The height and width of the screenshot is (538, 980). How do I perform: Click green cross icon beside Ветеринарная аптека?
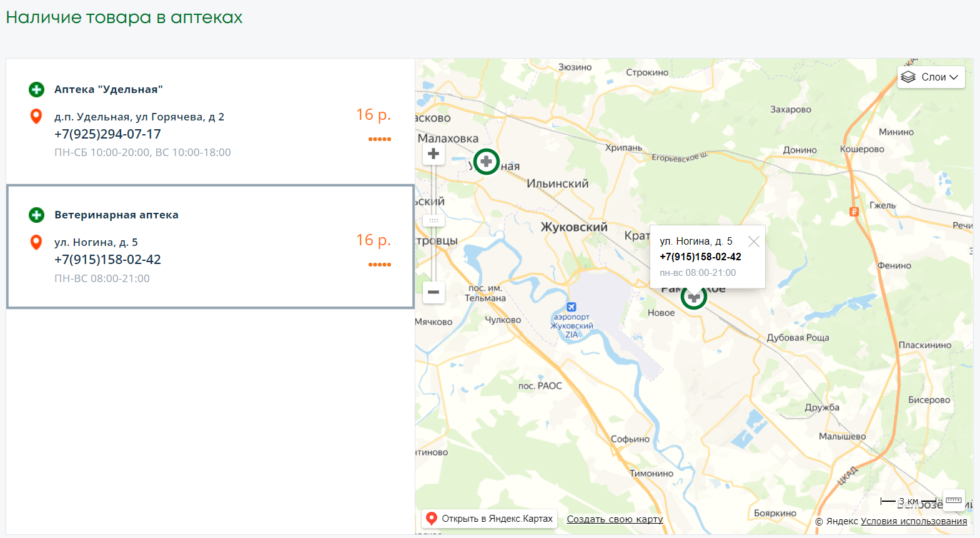[x=37, y=215]
